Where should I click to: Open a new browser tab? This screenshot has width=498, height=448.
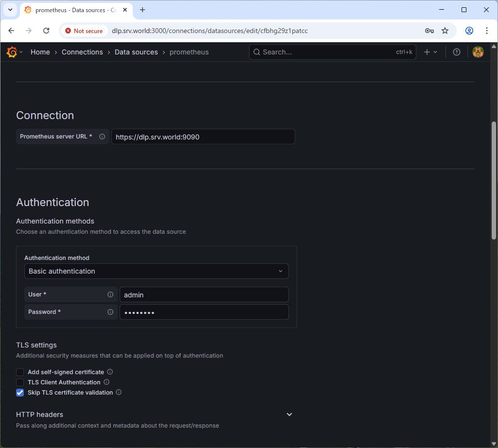pos(142,10)
